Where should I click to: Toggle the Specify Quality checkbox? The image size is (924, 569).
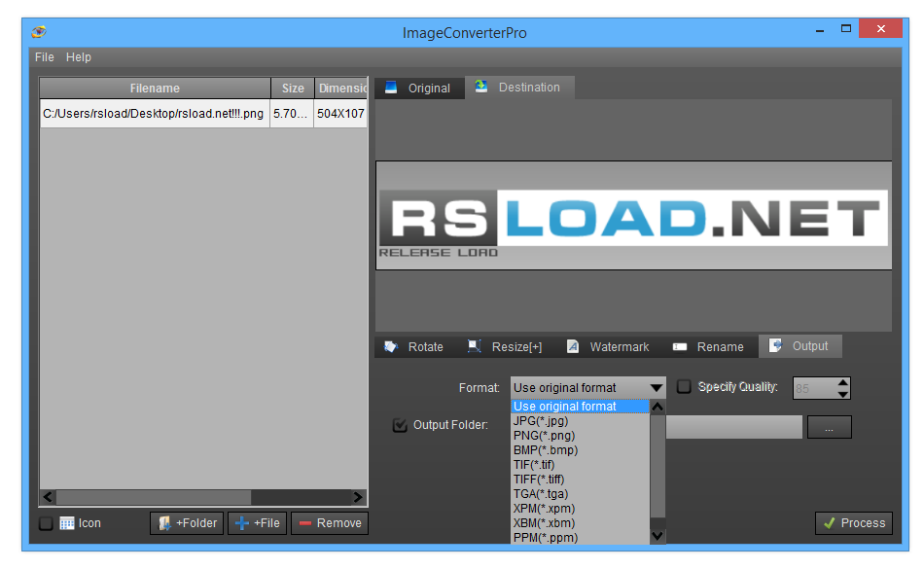[x=684, y=387]
